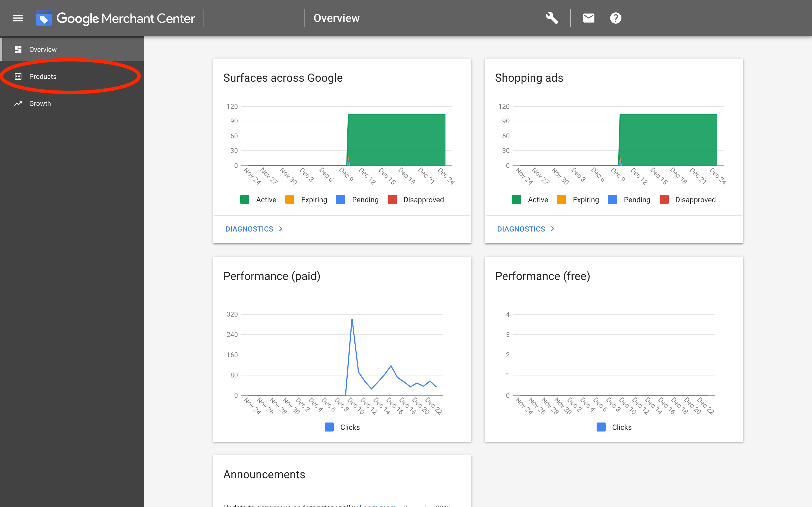The width and height of the screenshot is (812, 507).
Task: Click the Overview dashboard icon in sidebar
Action: (18, 50)
